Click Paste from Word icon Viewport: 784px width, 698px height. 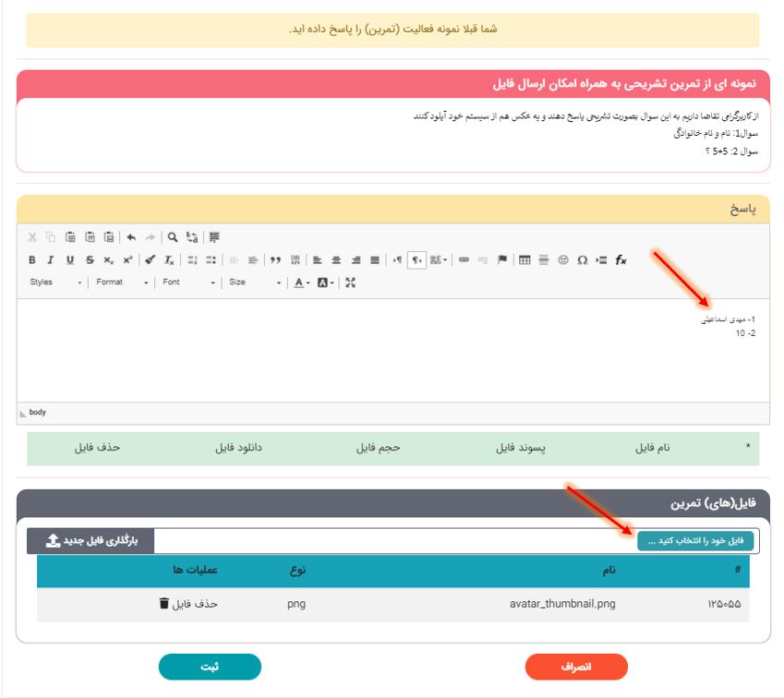pyautogui.click(x=109, y=237)
